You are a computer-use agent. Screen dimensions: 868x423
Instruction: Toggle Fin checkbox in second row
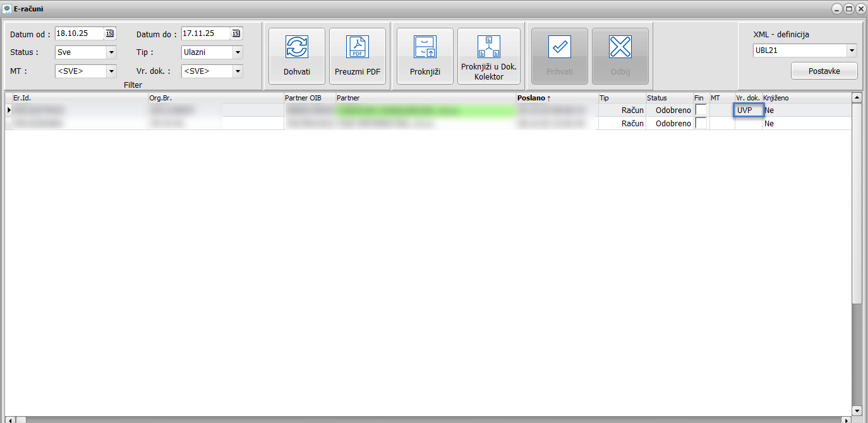[x=701, y=124]
